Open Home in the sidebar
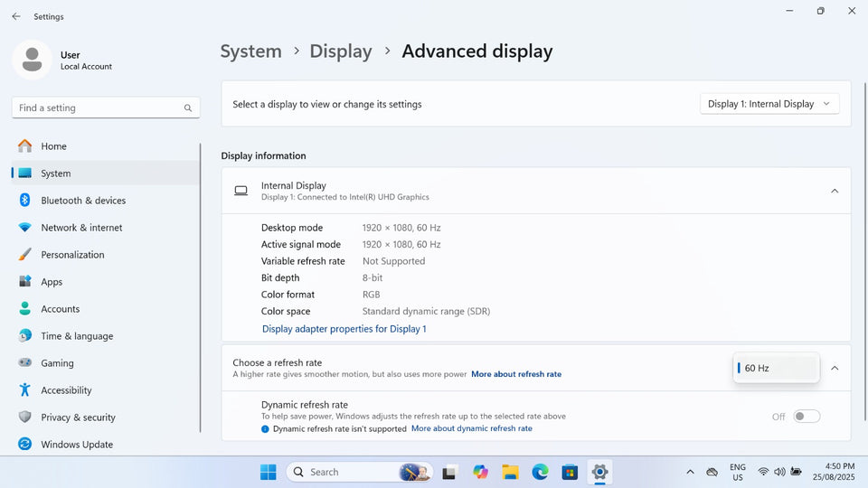The width and height of the screenshot is (868, 488). pyautogui.click(x=105, y=146)
